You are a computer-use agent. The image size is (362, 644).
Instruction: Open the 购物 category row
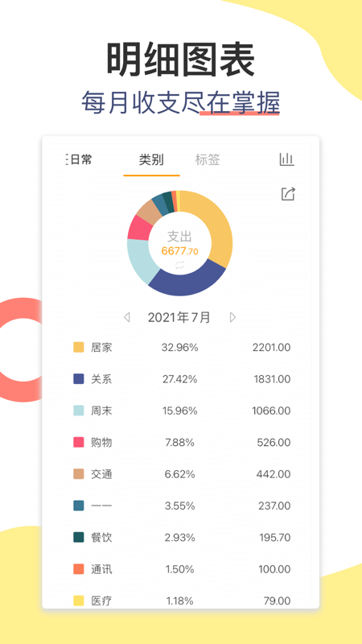point(182,442)
